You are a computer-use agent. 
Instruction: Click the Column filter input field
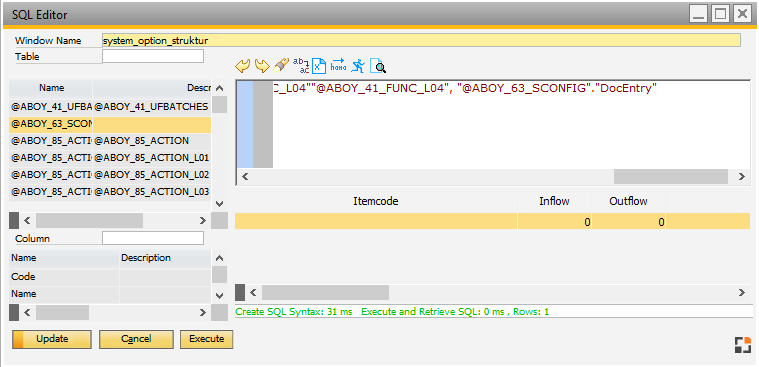point(153,238)
